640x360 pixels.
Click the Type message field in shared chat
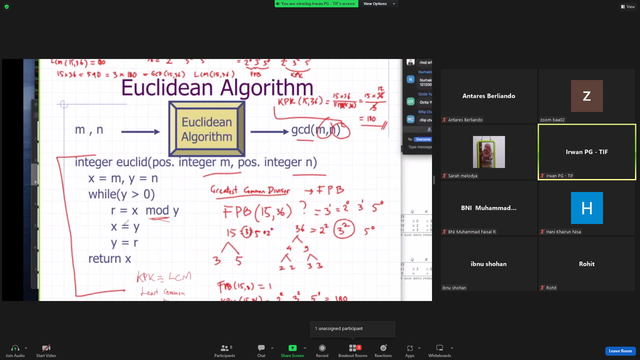(x=420, y=147)
